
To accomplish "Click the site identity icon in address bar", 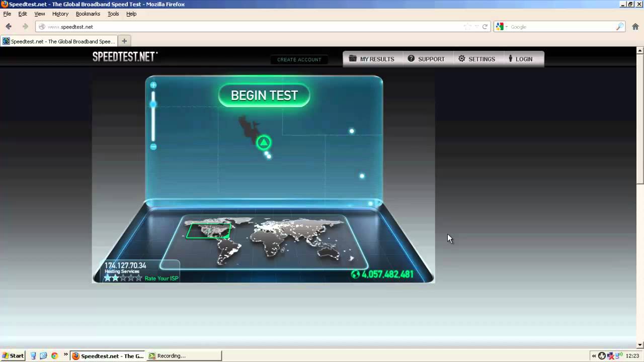I will pos(42,27).
